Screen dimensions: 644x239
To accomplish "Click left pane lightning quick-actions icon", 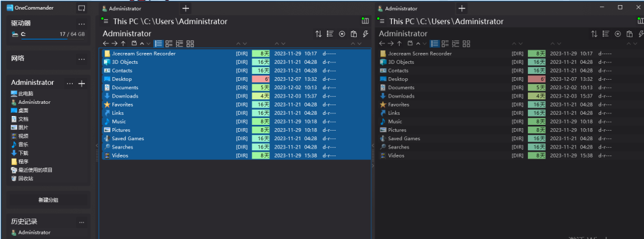I will pyautogui.click(x=366, y=34).
